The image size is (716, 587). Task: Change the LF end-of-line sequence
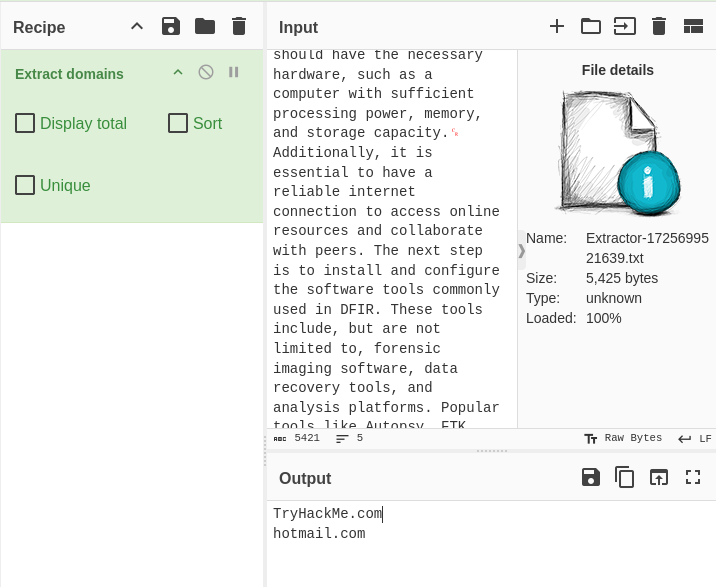[x=695, y=439]
